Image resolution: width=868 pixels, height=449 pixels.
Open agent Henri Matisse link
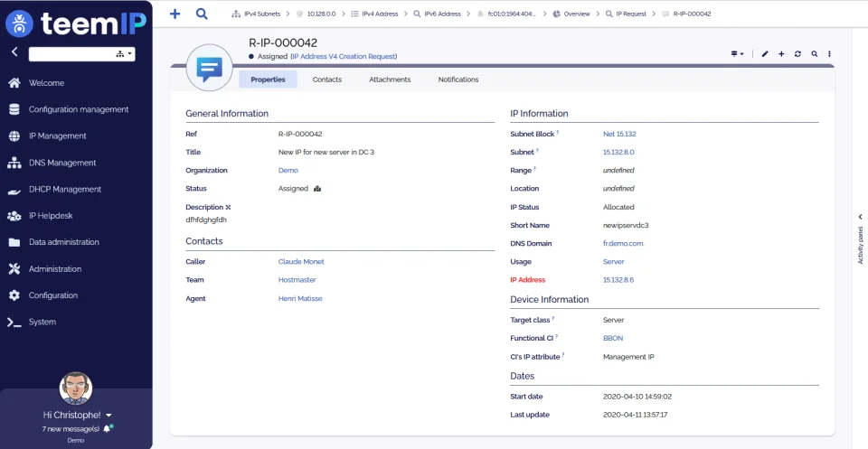pos(300,299)
